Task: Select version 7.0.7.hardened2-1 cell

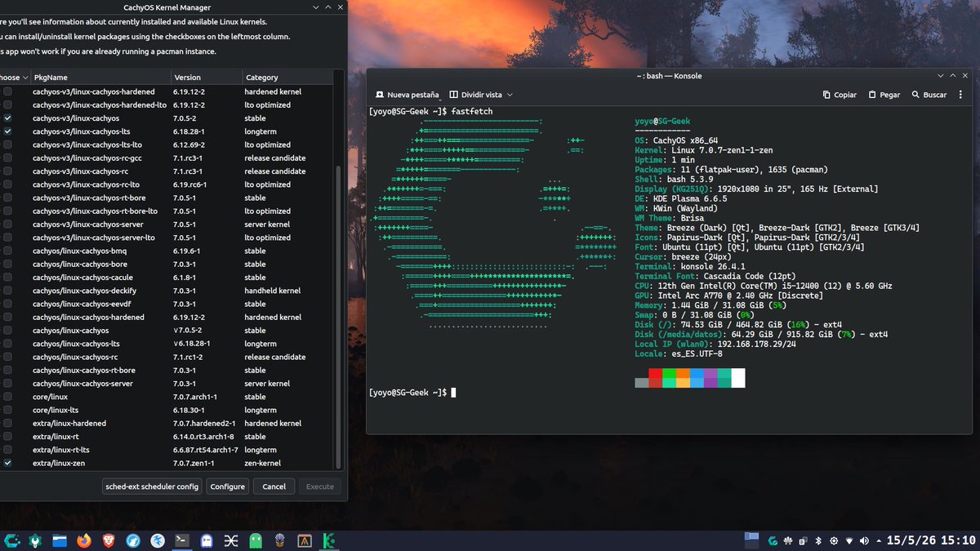Action: (x=204, y=423)
